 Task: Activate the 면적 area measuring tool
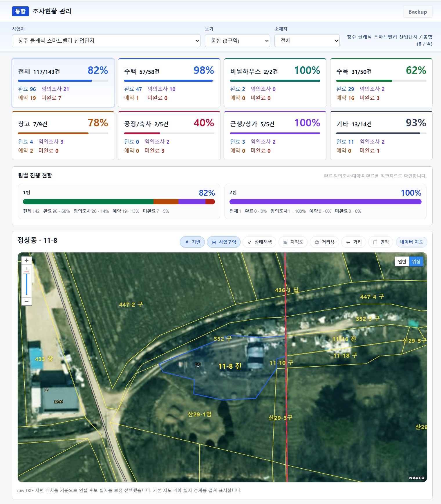pos(381,242)
